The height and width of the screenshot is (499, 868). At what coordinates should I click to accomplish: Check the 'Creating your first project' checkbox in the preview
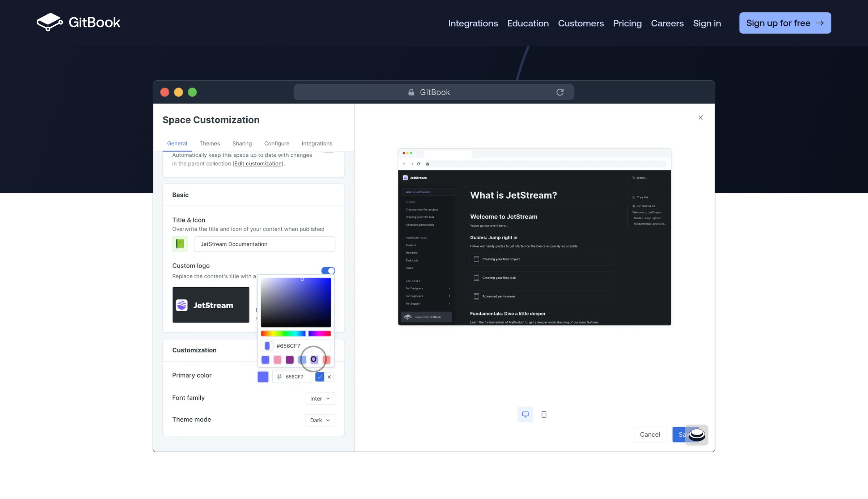[x=476, y=259]
